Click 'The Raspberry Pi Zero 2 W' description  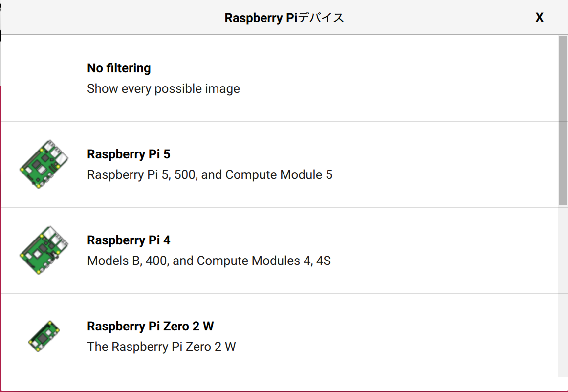(x=161, y=347)
